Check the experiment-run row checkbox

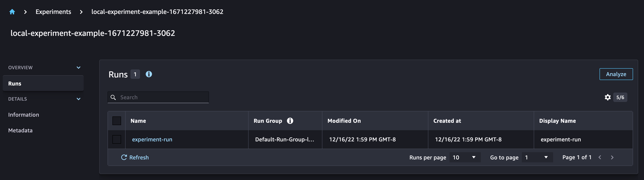click(x=117, y=139)
